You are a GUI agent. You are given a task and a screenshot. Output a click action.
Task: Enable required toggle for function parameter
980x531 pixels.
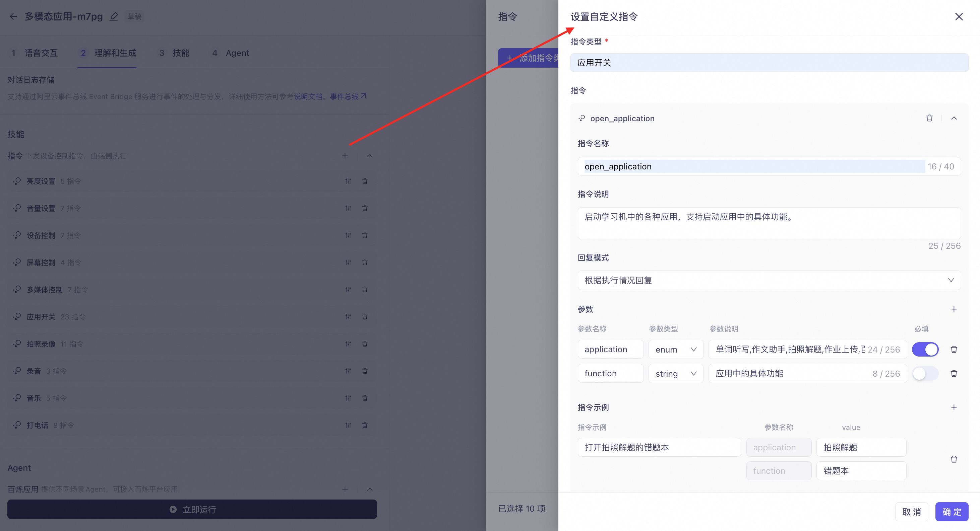925,373
